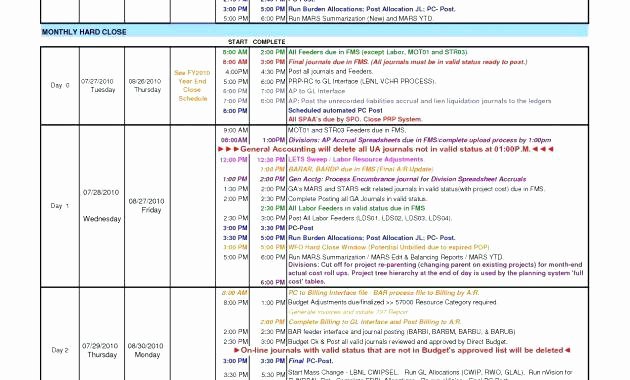Click 'Run Burden Allocations' line above Monthly Hard Close

[x=372, y=9]
